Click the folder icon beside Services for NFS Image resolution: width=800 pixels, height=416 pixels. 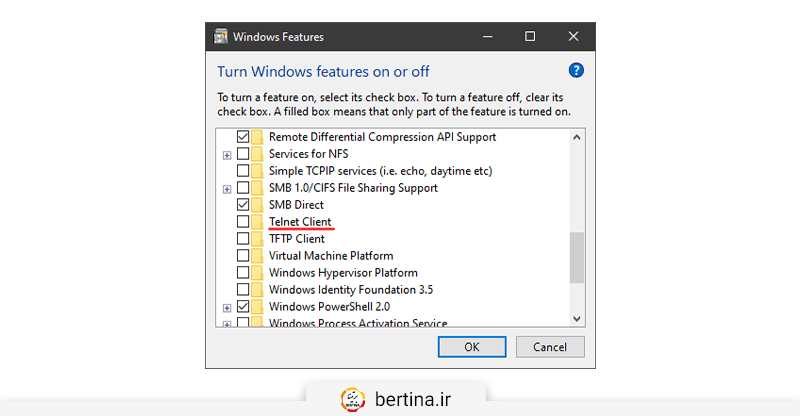tap(258, 154)
